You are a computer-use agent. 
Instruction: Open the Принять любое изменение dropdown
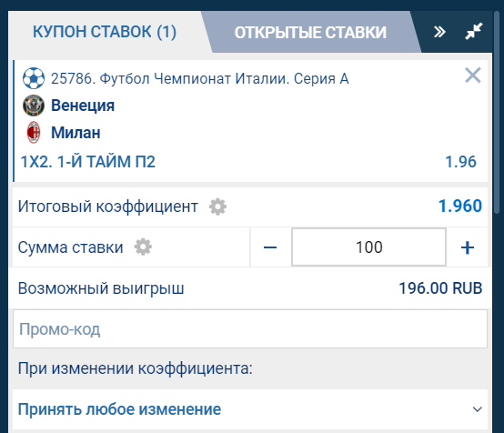pyautogui.click(x=250, y=409)
